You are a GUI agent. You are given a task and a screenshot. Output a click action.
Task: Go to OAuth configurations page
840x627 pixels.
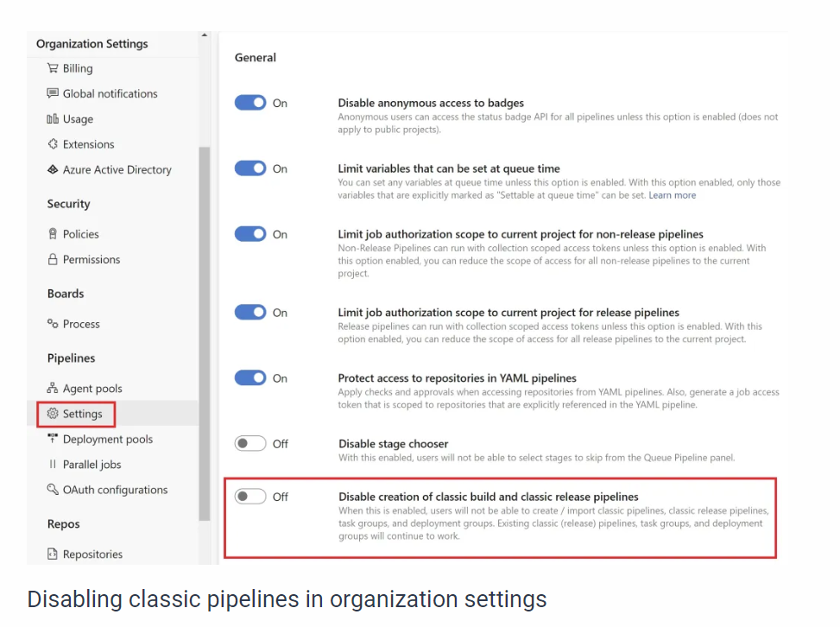(x=115, y=490)
